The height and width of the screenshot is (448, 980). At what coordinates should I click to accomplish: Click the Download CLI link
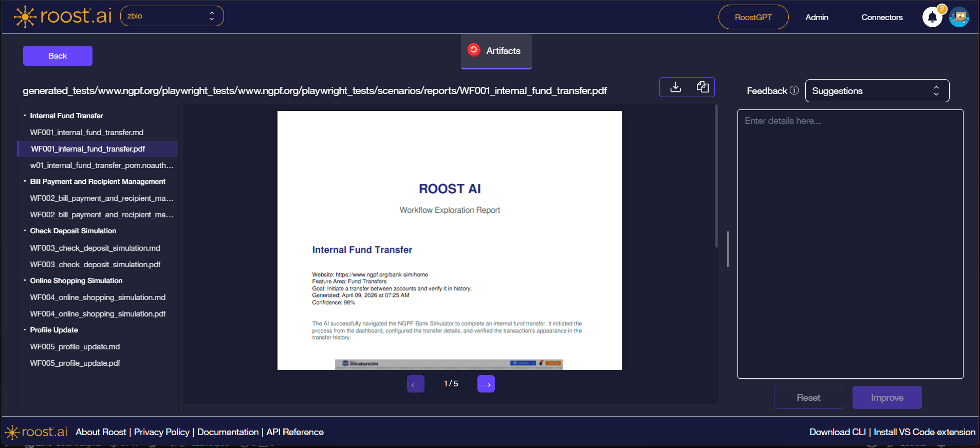point(838,432)
